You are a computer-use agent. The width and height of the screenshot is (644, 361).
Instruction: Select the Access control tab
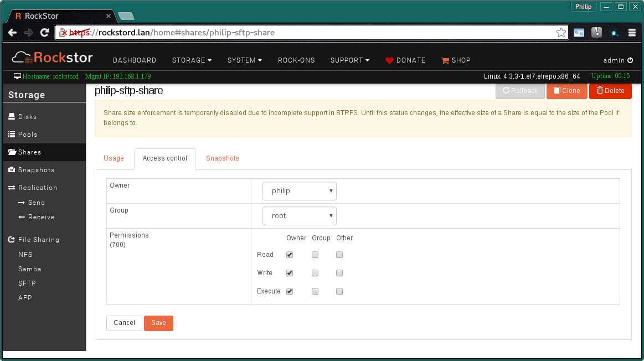point(164,158)
